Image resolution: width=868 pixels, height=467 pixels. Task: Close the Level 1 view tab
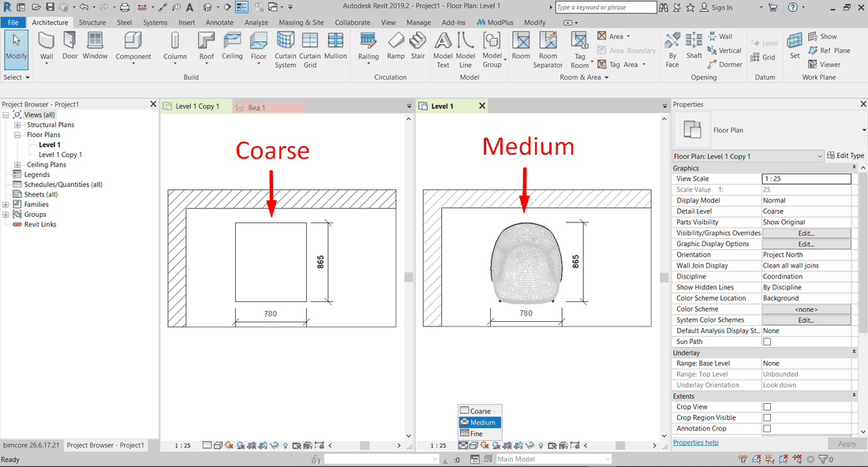[482, 106]
